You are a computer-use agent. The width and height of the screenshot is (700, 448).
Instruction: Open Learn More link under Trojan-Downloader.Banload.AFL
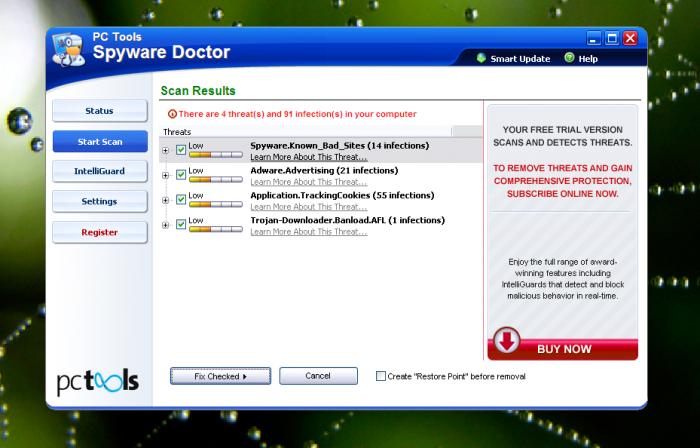308,232
